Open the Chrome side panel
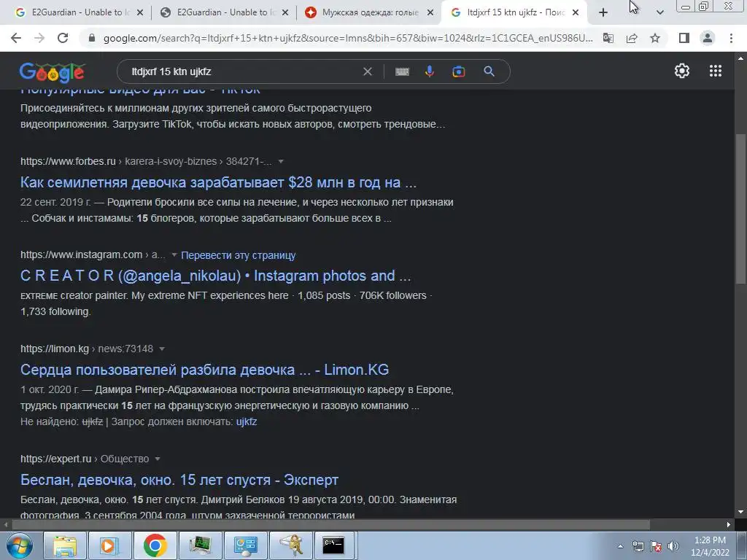 684,38
